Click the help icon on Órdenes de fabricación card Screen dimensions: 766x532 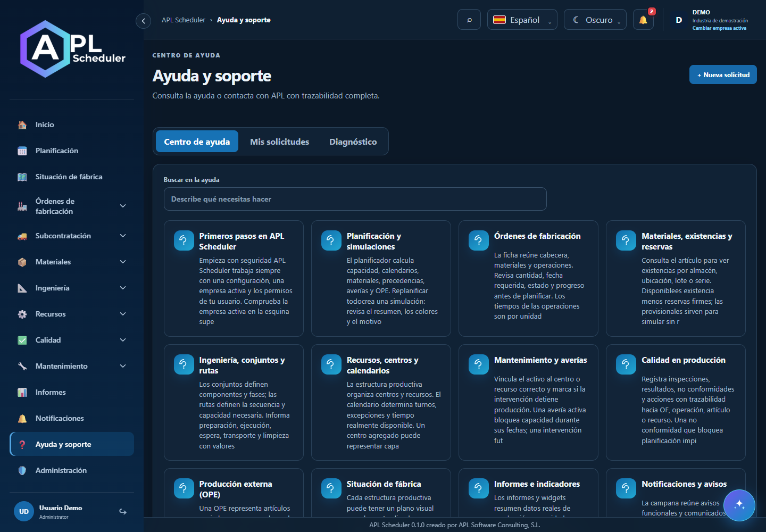pos(478,240)
